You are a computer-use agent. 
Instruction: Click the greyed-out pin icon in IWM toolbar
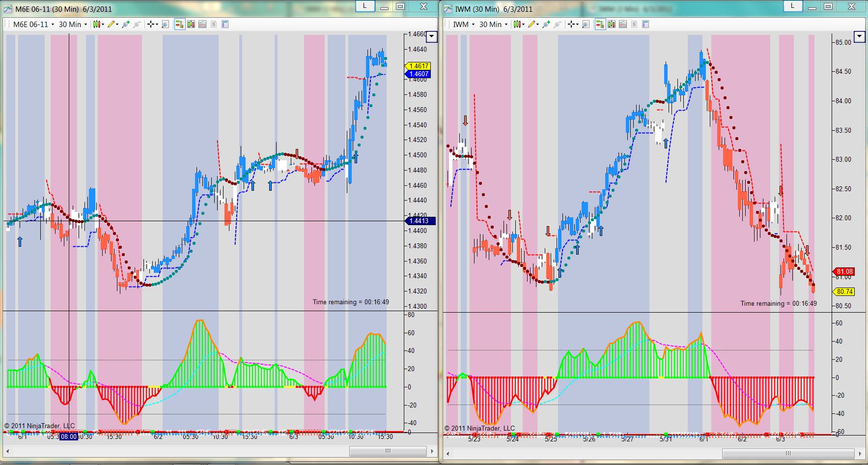[558, 24]
